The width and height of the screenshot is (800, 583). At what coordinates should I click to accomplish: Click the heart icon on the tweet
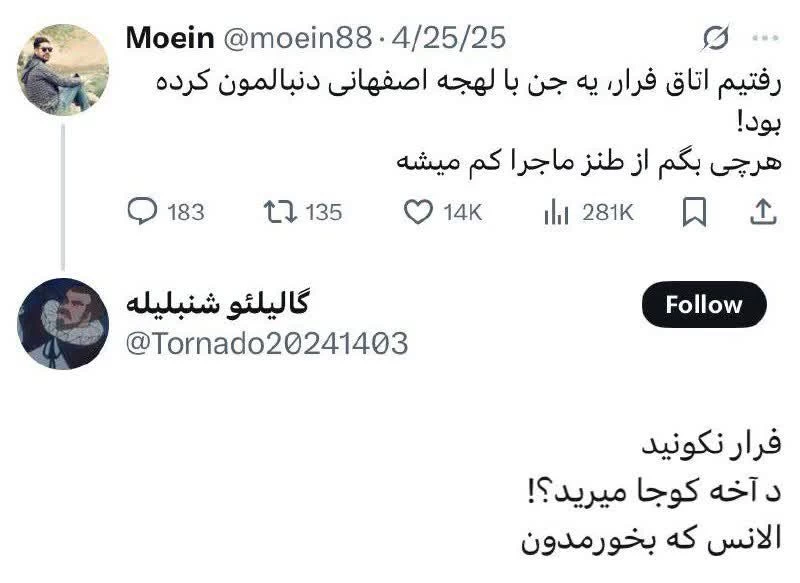point(417,211)
